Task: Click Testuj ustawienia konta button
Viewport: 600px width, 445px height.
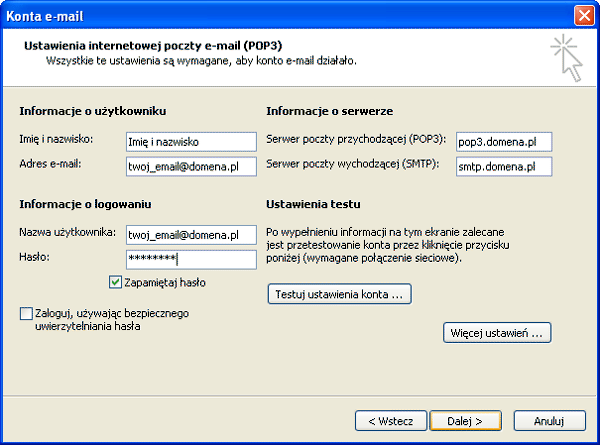Action: tap(339, 294)
